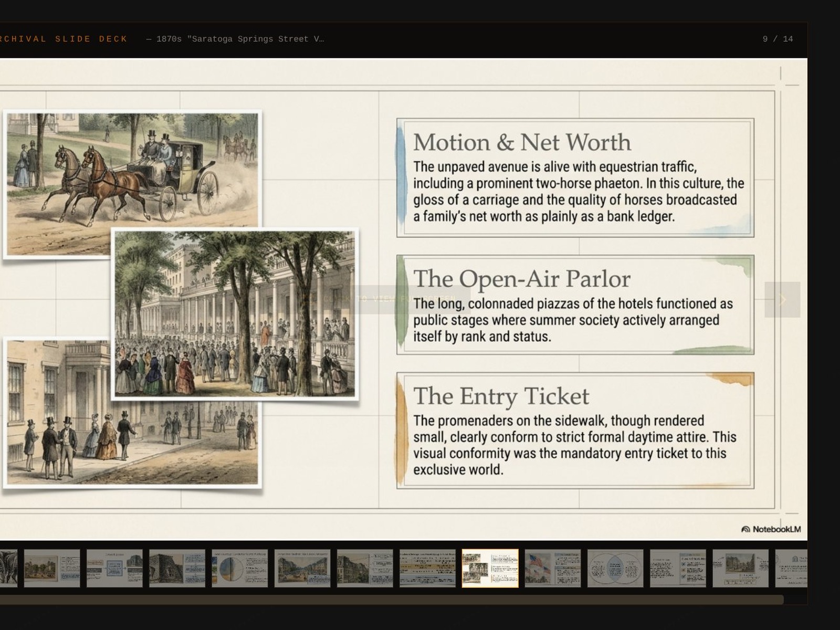The width and height of the screenshot is (840, 630).
Task: Click paragraph about two-horse phaeton
Action: (x=579, y=192)
